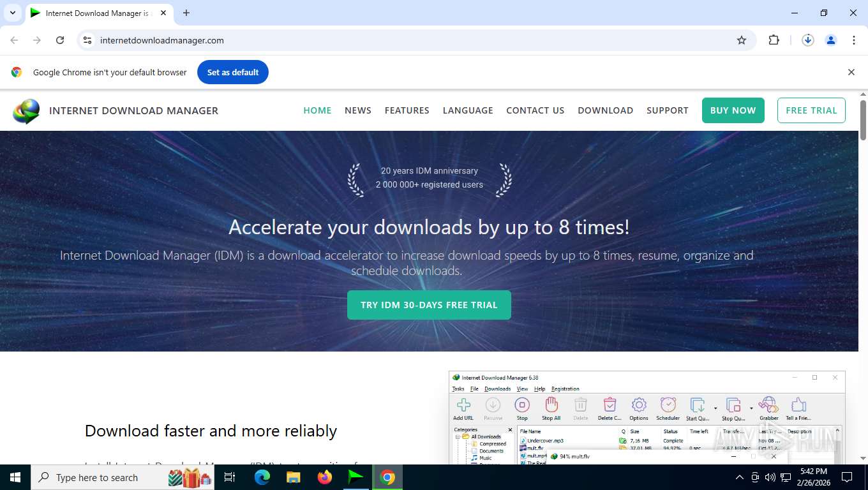Viewport: 868px width, 490px height.
Task: Click the '20 years IDM anniversary' text
Action: click(x=430, y=171)
